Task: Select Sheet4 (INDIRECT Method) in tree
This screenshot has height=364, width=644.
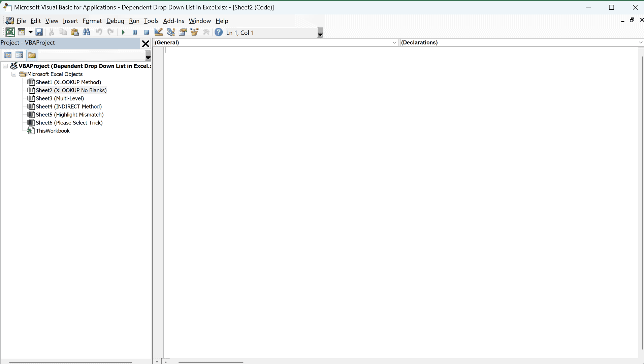Action: 69,107
